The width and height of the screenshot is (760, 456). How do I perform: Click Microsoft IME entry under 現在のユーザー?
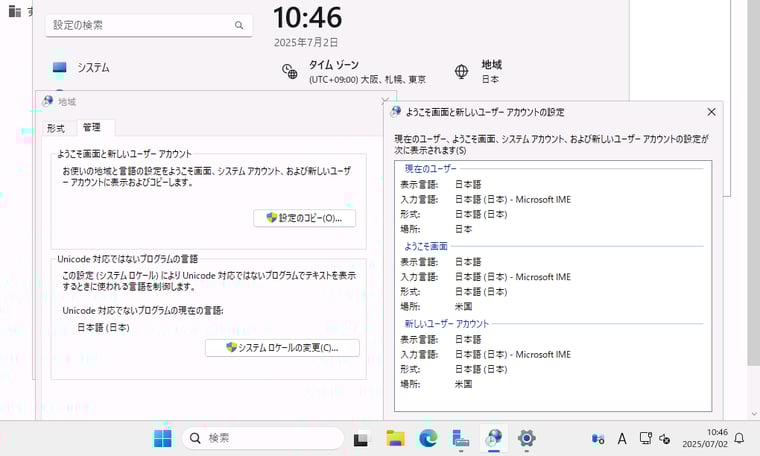click(x=513, y=199)
